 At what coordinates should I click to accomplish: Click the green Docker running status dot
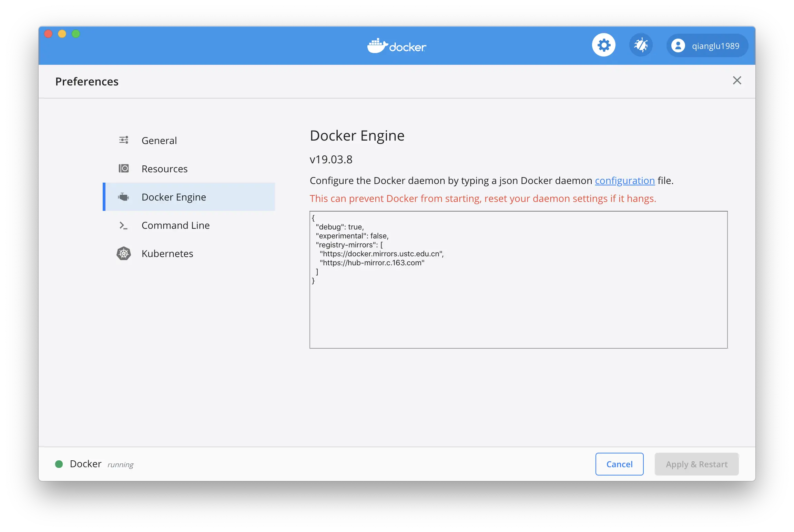click(x=59, y=464)
